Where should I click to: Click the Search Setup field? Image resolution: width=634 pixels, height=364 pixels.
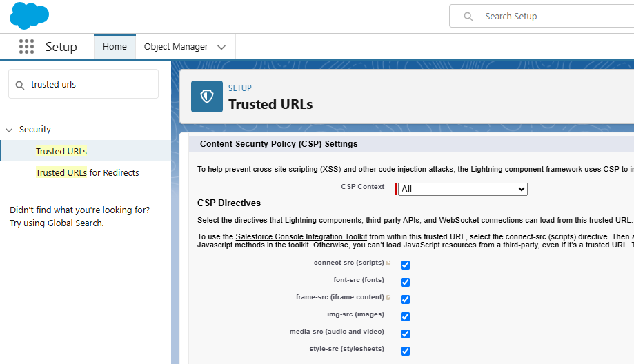[542, 16]
